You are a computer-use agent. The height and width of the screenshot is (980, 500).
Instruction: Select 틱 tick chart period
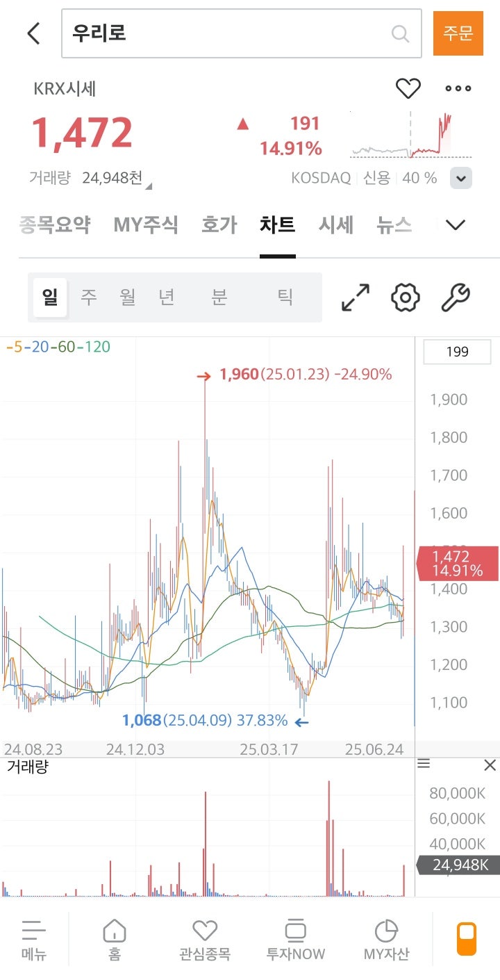point(285,297)
